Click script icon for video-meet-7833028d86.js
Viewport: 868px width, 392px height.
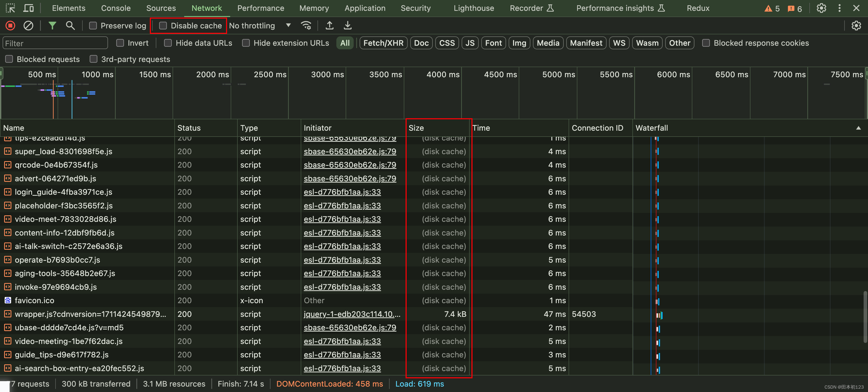tap(8, 219)
